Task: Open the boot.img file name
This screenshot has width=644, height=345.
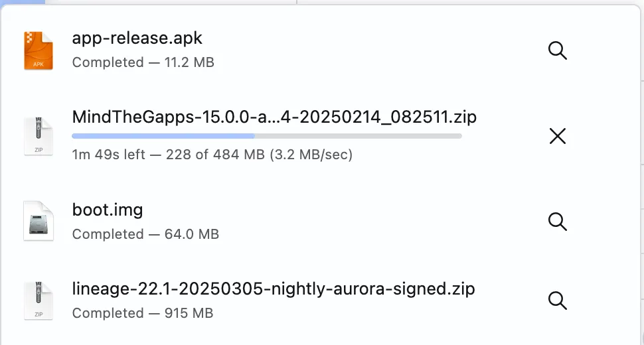Action: pyautogui.click(x=107, y=210)
